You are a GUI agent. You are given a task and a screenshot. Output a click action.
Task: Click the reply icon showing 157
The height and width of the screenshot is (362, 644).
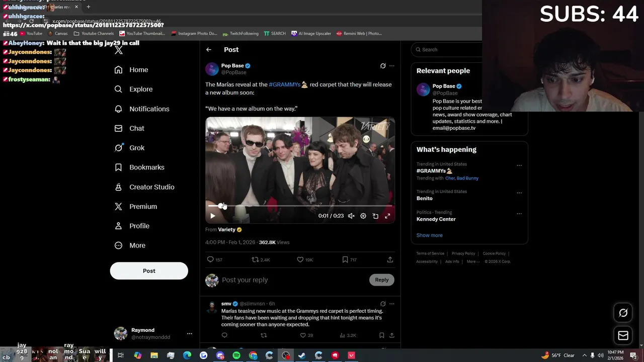click(x=215, y=259)
